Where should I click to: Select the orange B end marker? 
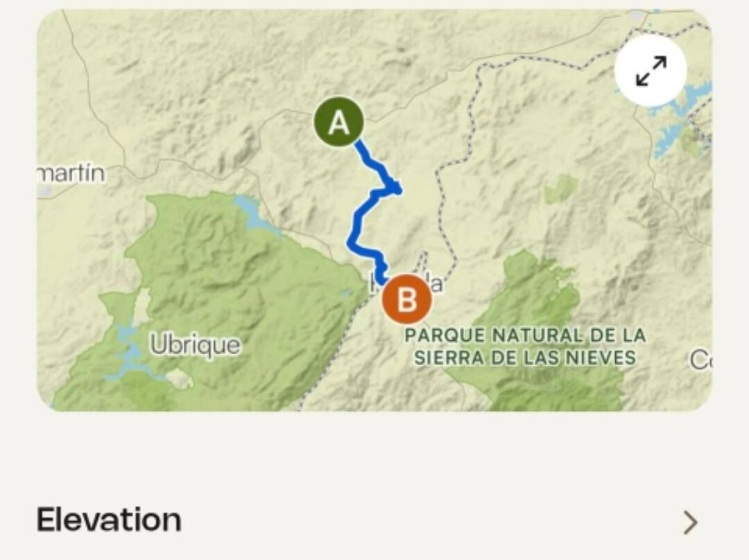[406, 299]
